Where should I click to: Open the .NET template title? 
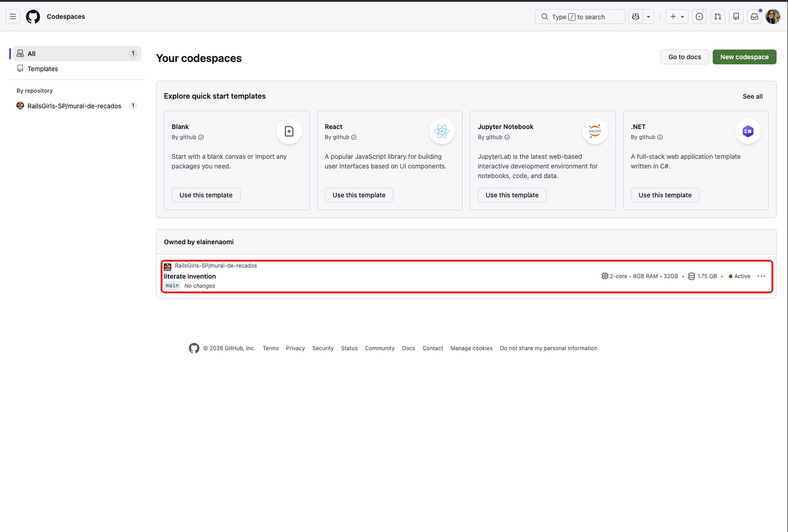click(x=638, y=127)
